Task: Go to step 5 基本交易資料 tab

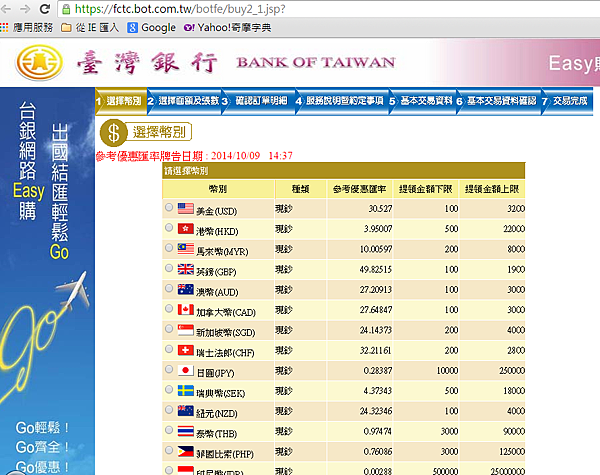Action: tap(423, 101)
